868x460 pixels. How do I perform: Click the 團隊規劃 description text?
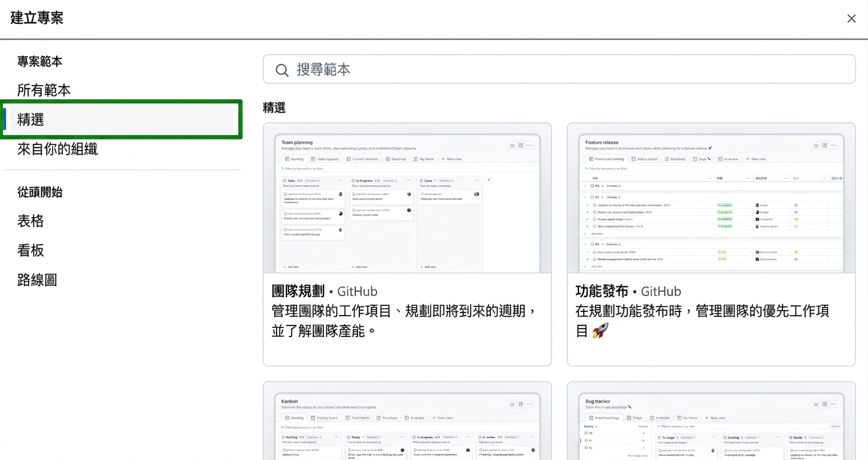(404, 321)
